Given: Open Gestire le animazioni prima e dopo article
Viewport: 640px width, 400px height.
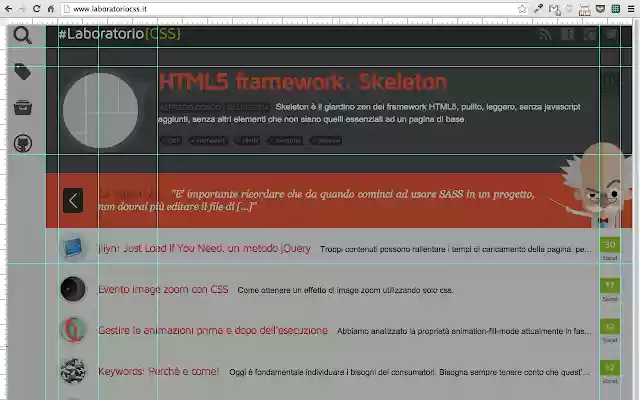Looking at the screenshot, I should click(212, 330).
